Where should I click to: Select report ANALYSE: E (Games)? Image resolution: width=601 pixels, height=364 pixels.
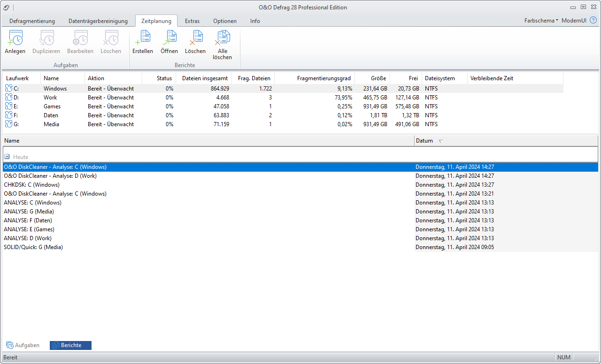[300, 229]
